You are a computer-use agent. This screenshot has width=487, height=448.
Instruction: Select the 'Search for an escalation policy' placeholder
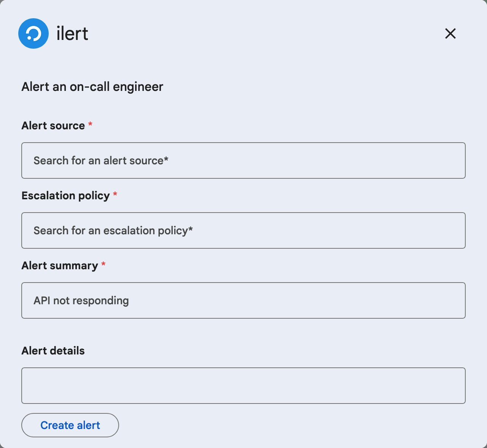coord(113,230)
